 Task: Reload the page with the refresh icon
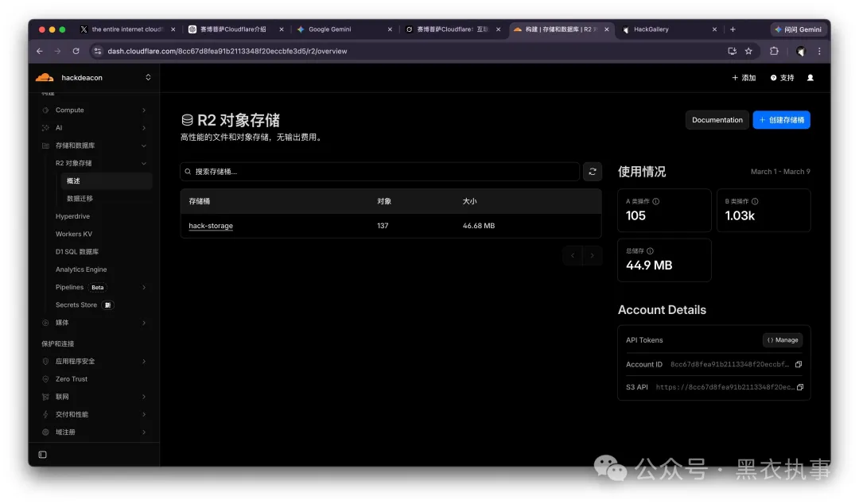(76, 51)
